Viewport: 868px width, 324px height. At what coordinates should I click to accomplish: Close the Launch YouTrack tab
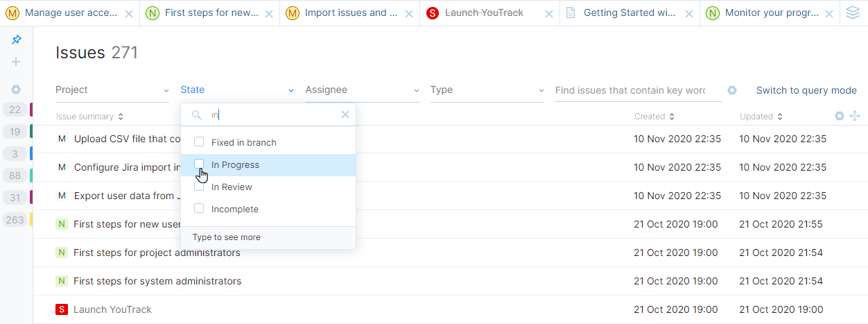tap(549, 13)
